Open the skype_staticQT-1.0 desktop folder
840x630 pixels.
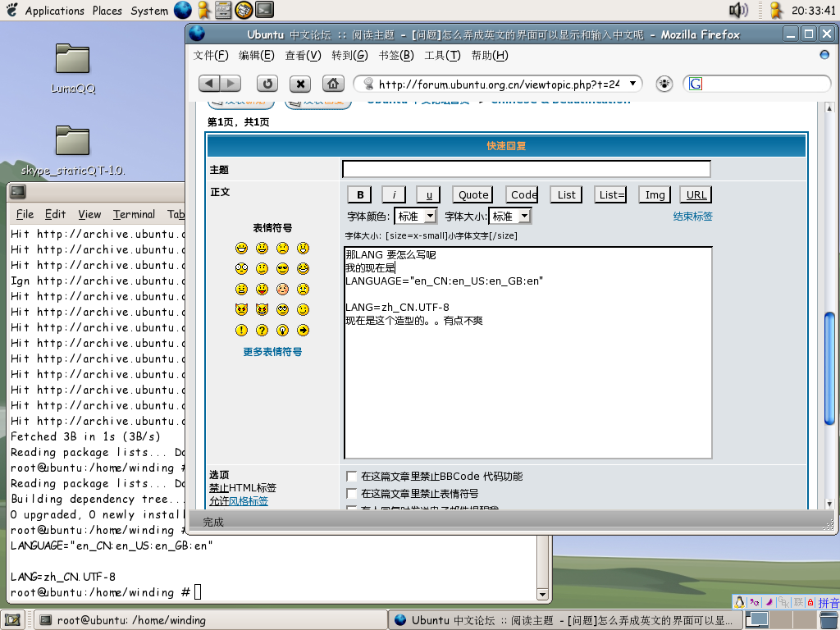73,151
